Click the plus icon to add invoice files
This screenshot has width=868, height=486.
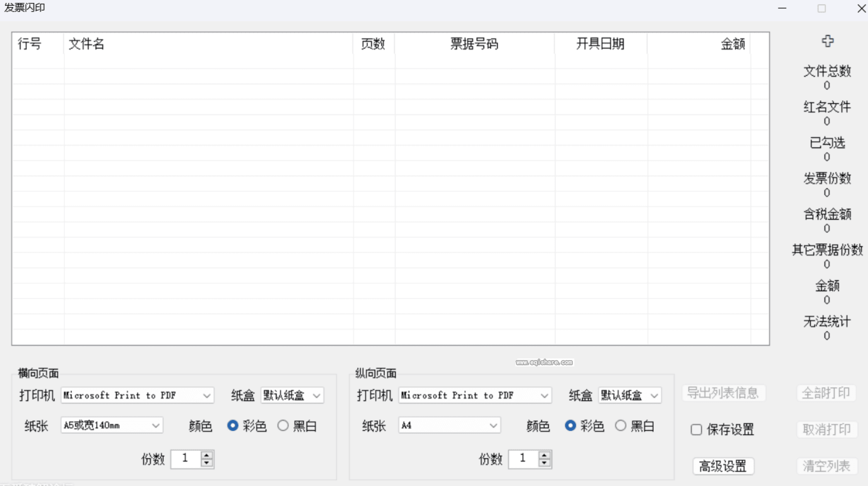(x=828, y=41)
